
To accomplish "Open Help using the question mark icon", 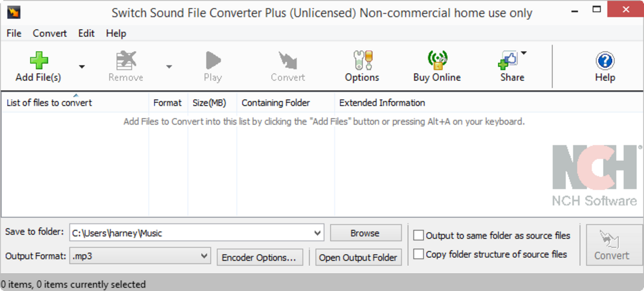I will 605,60.
